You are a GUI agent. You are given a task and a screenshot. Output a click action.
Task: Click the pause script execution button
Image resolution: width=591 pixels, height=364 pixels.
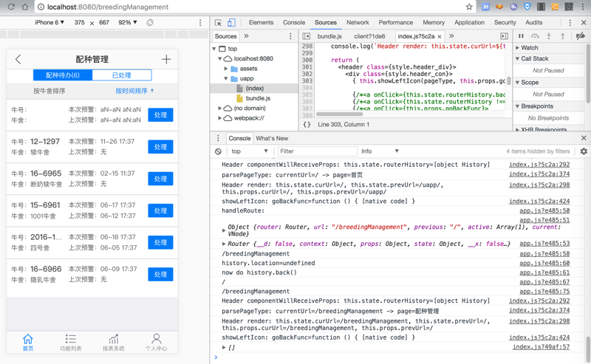click(521, 36)
